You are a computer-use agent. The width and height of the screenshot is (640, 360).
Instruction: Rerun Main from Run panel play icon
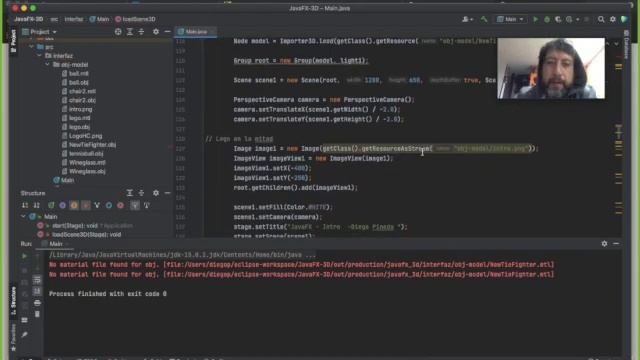[24, 256]
